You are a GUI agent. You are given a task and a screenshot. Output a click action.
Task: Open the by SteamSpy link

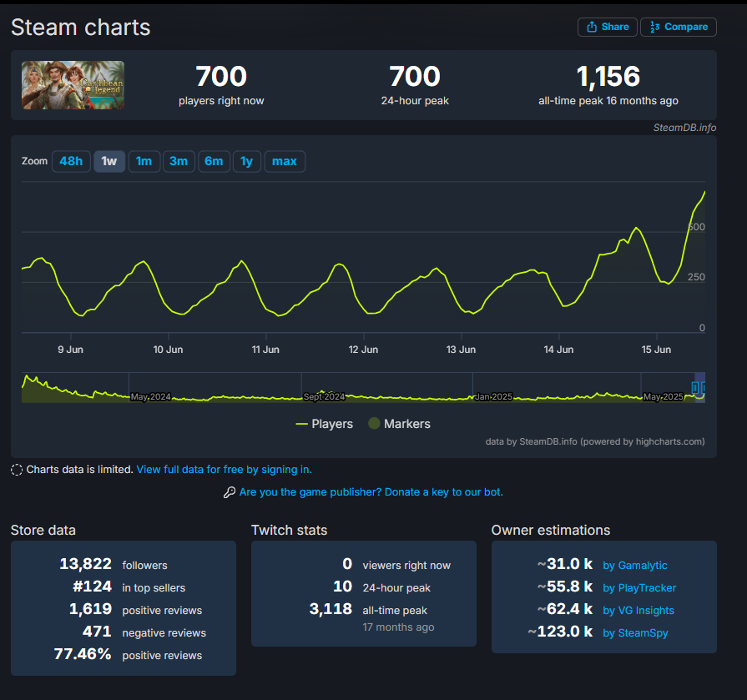[635, 633]
